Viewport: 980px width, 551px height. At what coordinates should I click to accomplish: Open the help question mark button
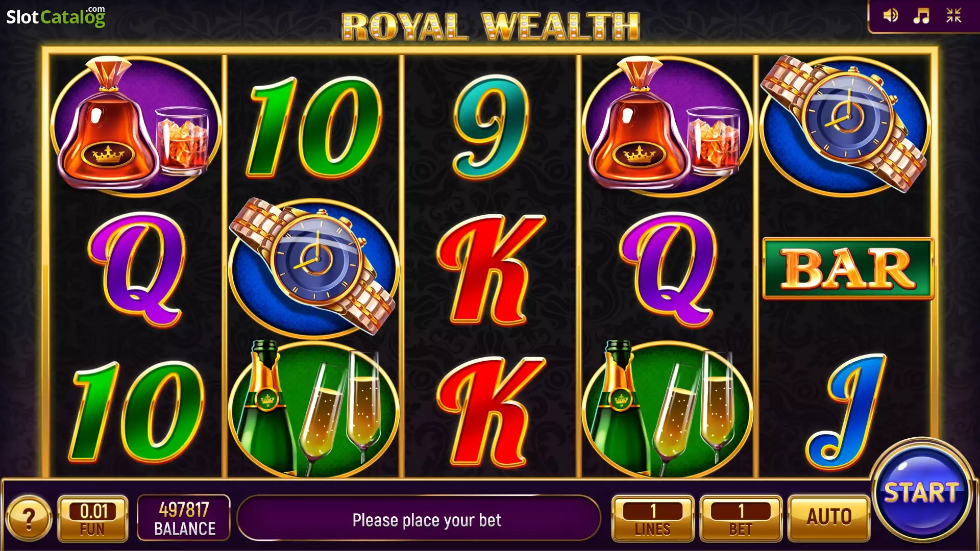tap(29, 519)
